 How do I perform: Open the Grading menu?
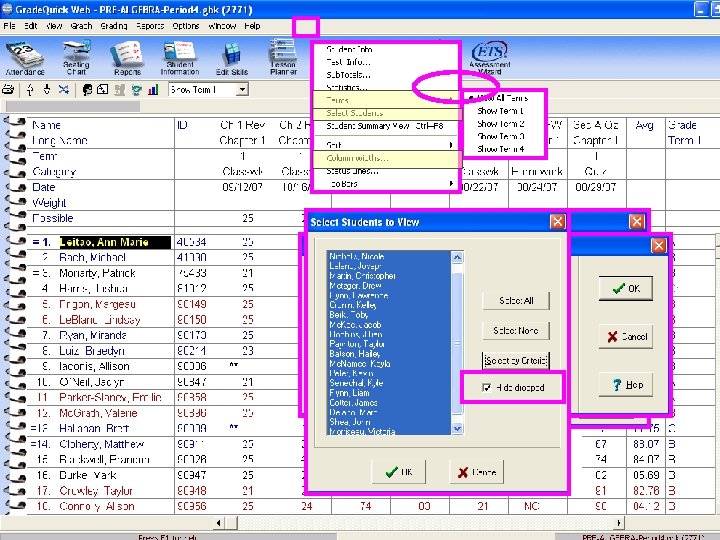[114, 26]
